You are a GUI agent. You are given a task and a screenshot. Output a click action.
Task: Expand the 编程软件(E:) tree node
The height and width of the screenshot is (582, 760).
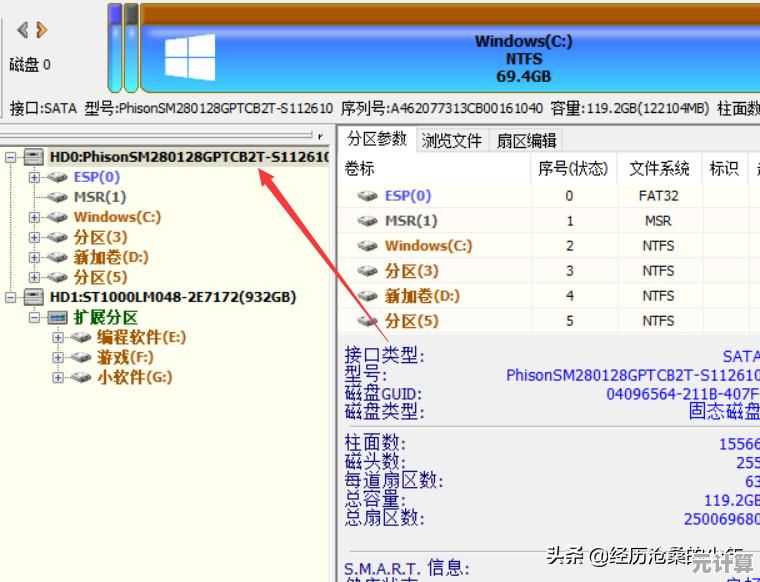pyautogui.click(x=58, y=337)
